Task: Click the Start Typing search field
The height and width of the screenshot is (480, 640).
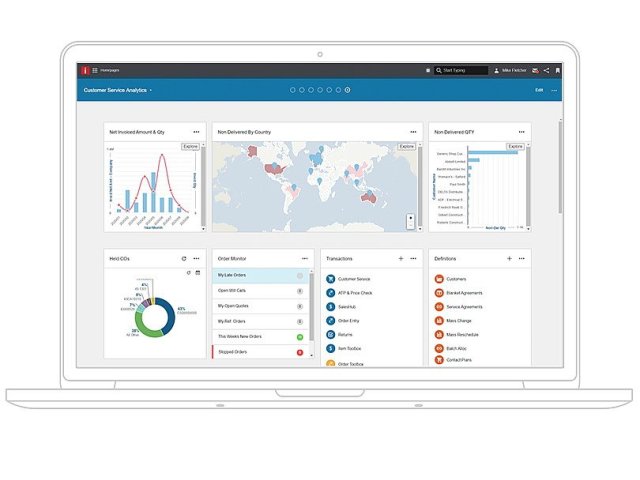Action: (463, 71)
